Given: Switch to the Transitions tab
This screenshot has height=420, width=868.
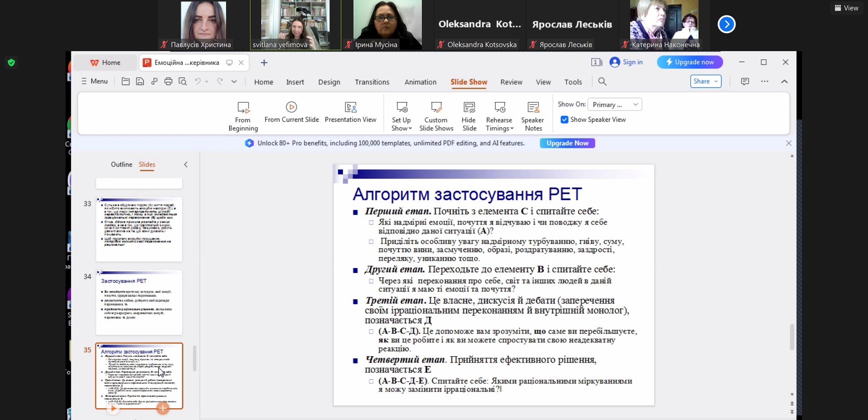Looking at the screenshot, I should click(x=372, y=82).
